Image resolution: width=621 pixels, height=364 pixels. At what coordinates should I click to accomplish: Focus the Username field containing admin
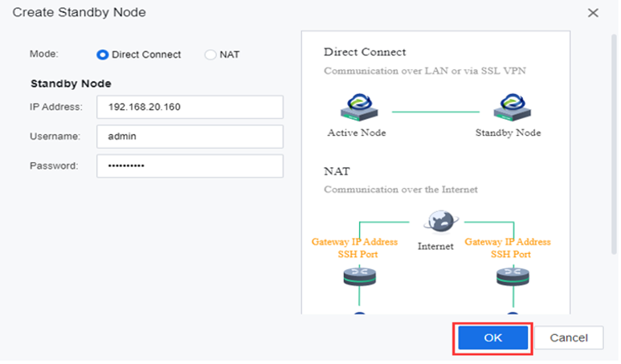click(190, 137)
